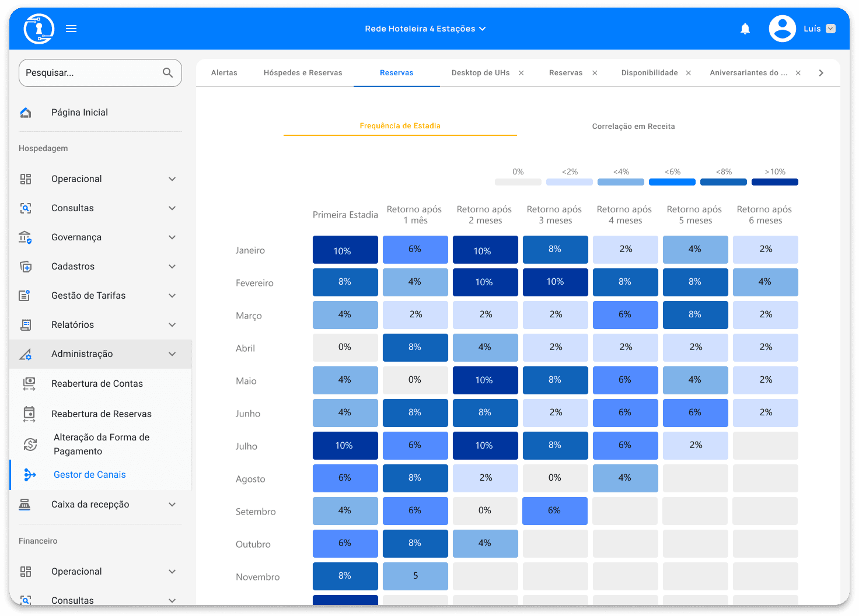Open Alteração da Forma de Pagamento
Screen dimensions: 859x616
point(102,444)
